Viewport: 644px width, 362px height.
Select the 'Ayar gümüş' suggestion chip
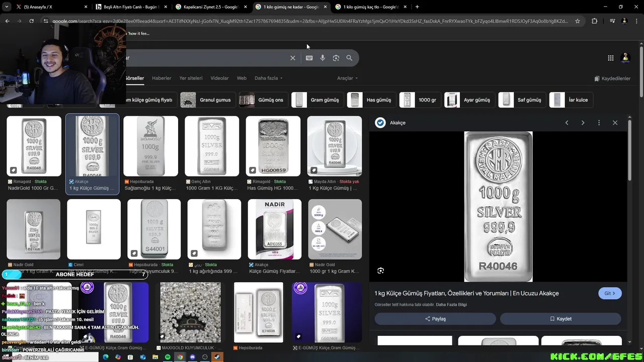click(469, 100)
